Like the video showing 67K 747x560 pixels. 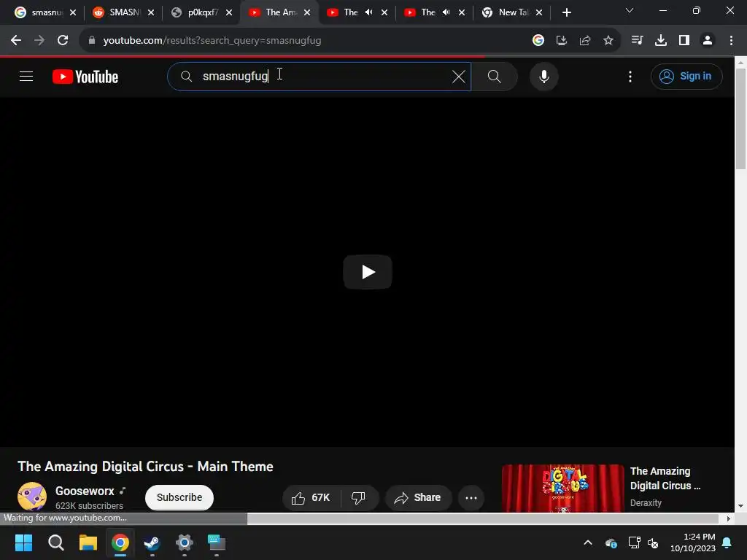[311, 497]
